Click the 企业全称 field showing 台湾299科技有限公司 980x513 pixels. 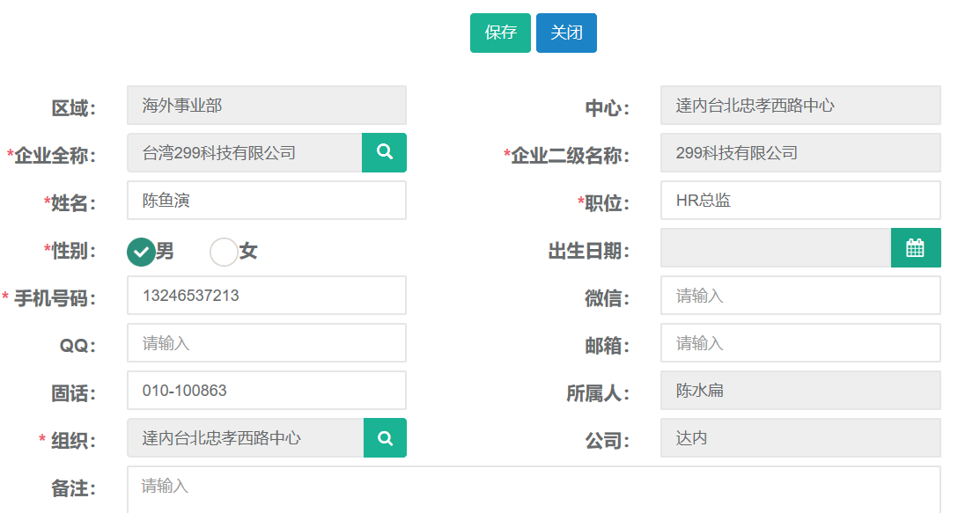click(x=244, y=153)
